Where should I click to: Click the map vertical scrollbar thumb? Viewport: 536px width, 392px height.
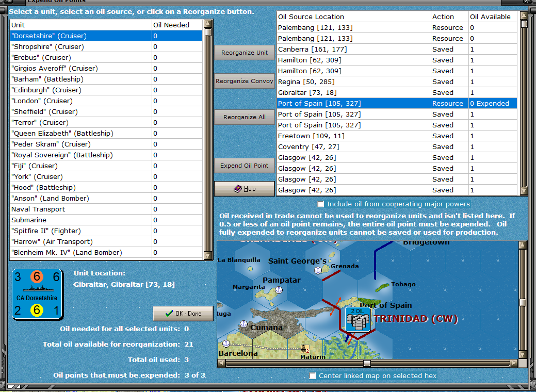(523, 302)
